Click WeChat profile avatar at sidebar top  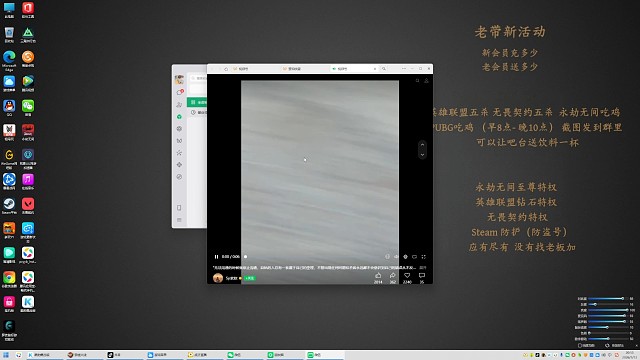[x=179, y=79]
